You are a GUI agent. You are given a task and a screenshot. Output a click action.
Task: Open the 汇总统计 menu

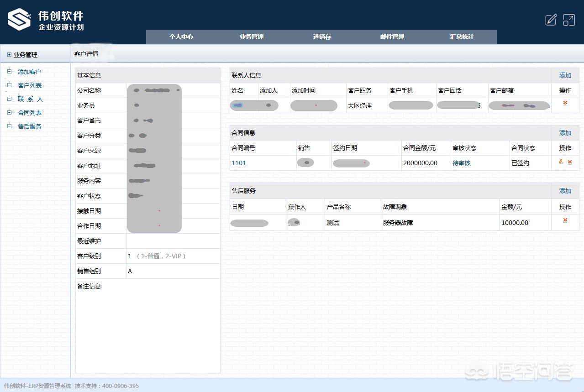pos(462,37)
